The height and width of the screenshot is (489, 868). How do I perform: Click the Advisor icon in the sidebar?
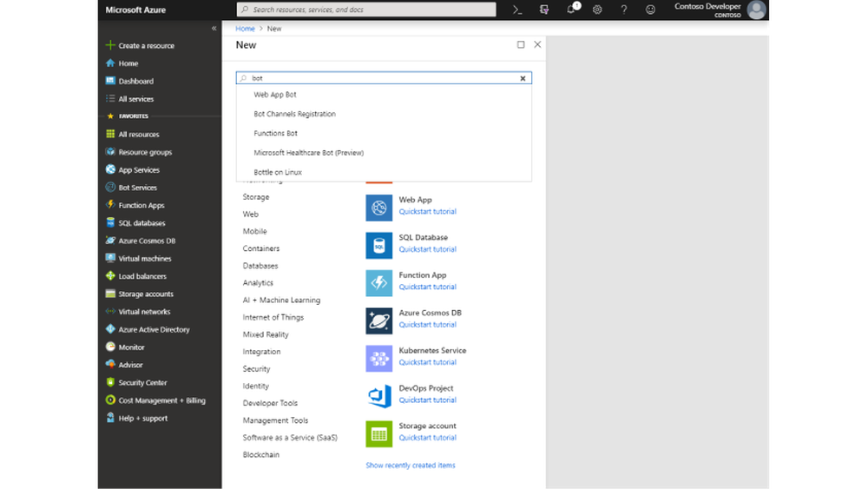[x=110, y=365]
